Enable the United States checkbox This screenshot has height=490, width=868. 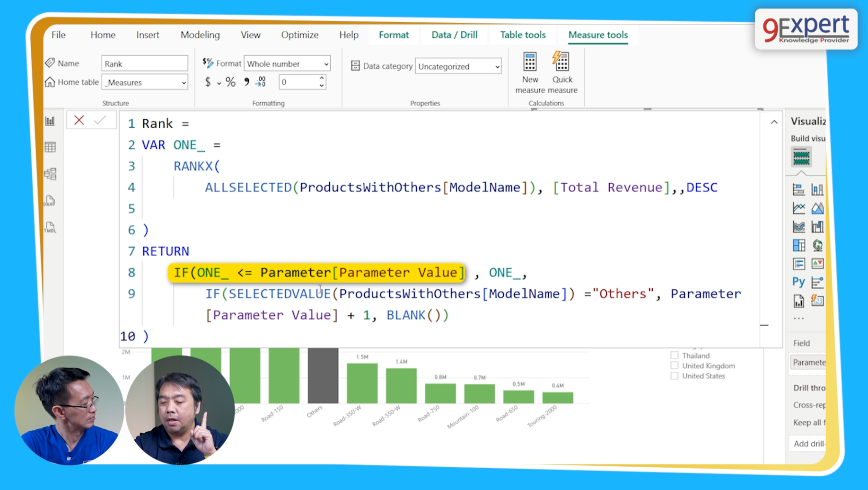[x=674, y=375]
